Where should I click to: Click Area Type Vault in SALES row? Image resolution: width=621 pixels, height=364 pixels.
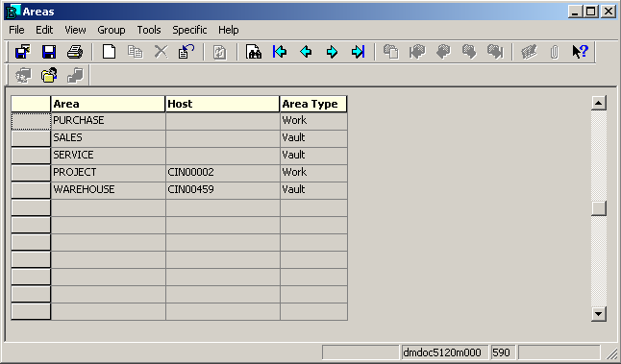[x=313, y=137]
